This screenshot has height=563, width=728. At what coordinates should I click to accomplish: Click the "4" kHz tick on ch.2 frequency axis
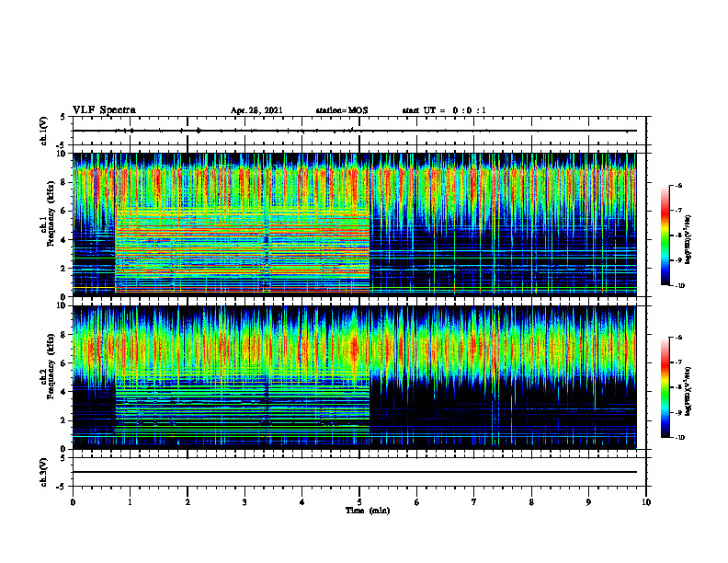pos(64,392)
